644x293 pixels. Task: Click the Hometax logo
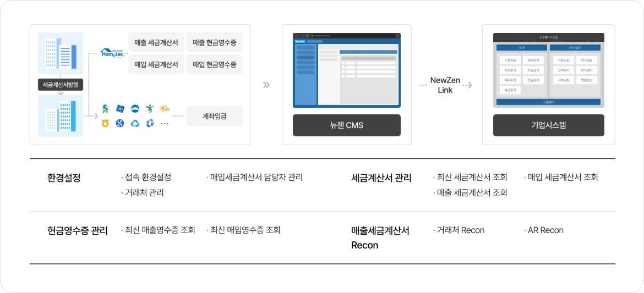point(112,53)
